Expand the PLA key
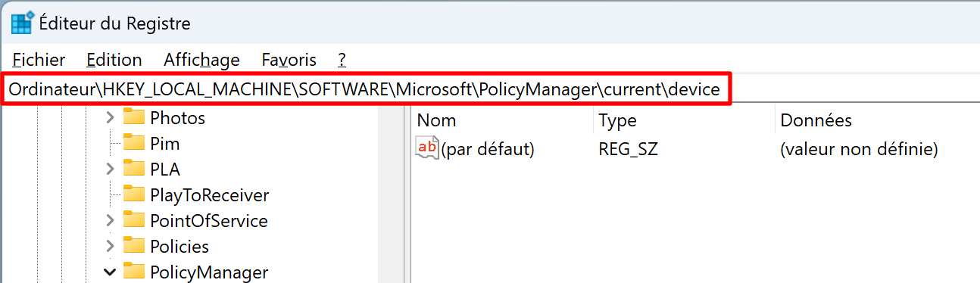Screen dimensions: 980x283 tap(110, 169)
